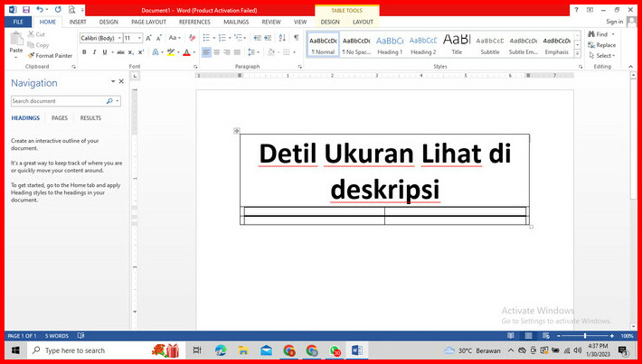Show paragraph marks with pilcrow icon
The image size is (642, 364).
click(296, 38)
